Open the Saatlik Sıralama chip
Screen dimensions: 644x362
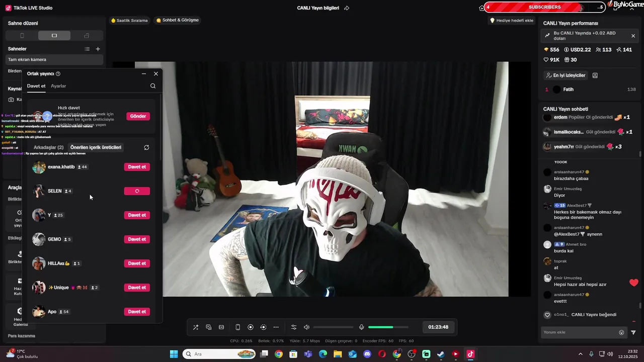tap(129, 21)
